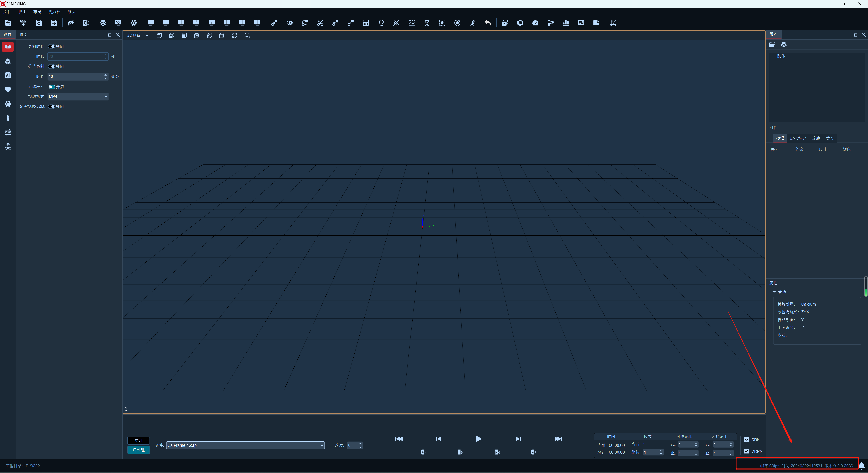Image resolution: width=868 pixels, height=473 pixels.
Task: Collapse the 普通 properties section
Action: click(x=774, y=292)
